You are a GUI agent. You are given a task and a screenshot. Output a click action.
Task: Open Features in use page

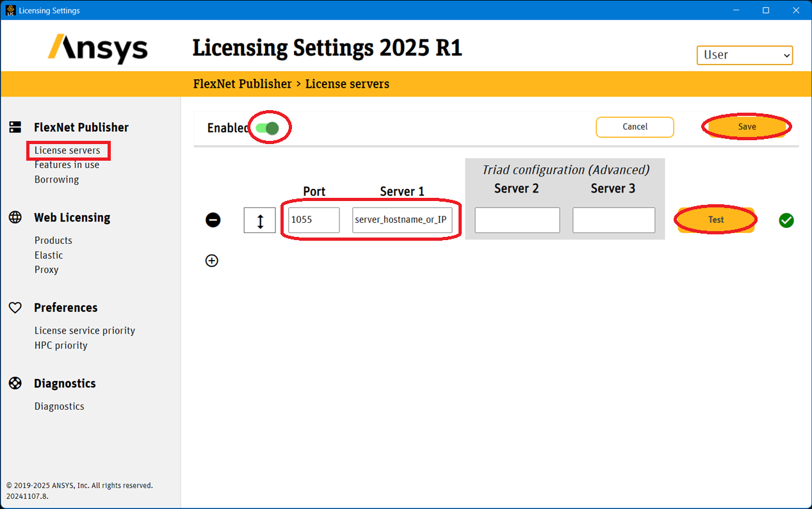[67, 165]
